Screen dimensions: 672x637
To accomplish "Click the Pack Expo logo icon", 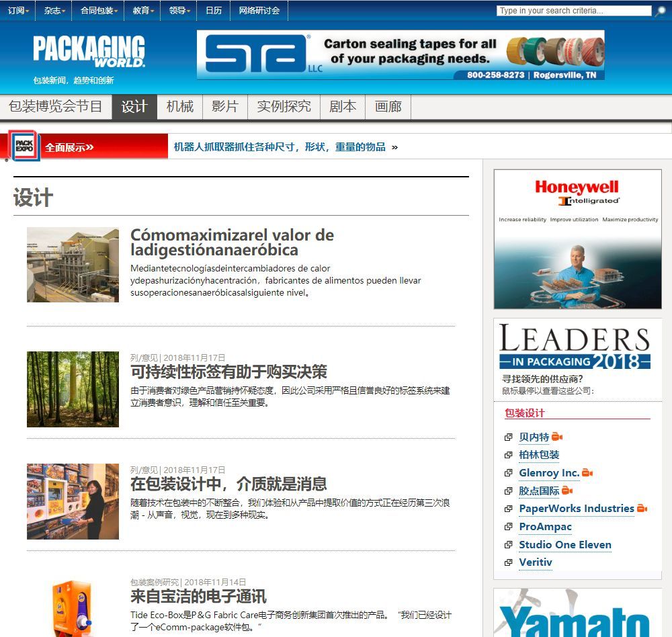I will (25, 146).
